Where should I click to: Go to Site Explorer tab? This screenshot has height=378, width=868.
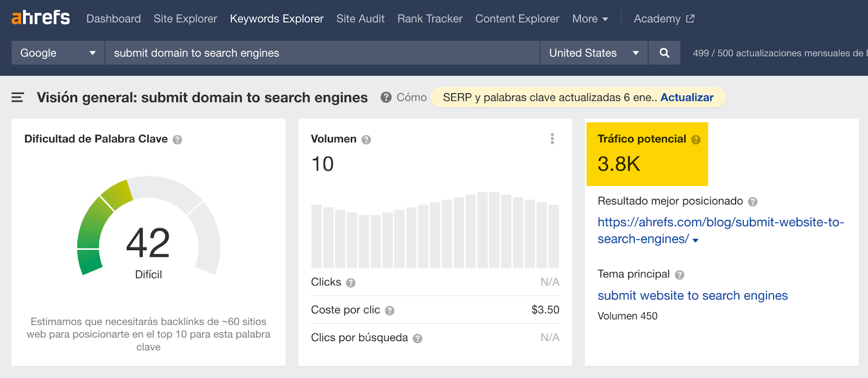[x=185, y=19]
